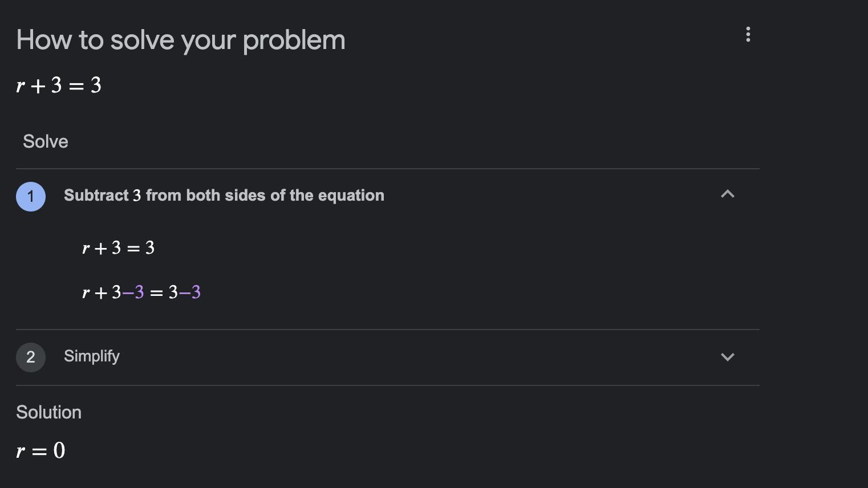
Task: Collapse step 1 with the up chevron
Action: pos(727,194)
